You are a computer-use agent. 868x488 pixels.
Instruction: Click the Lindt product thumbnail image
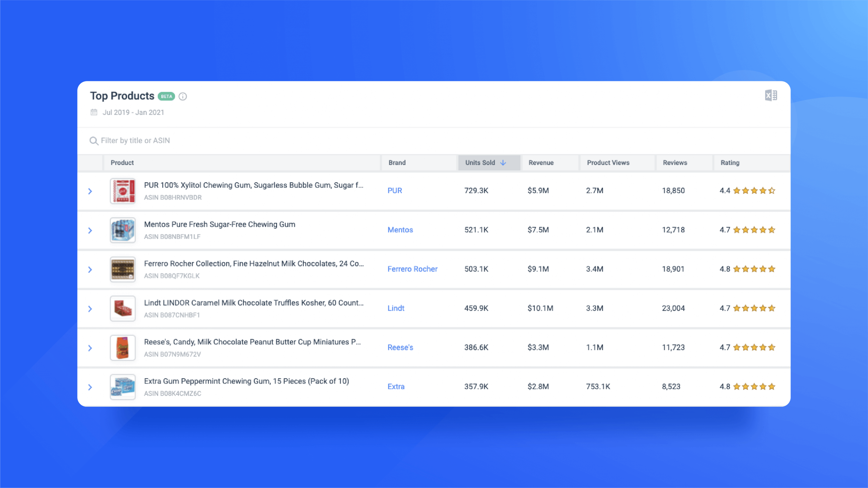(x=122, y=308)
